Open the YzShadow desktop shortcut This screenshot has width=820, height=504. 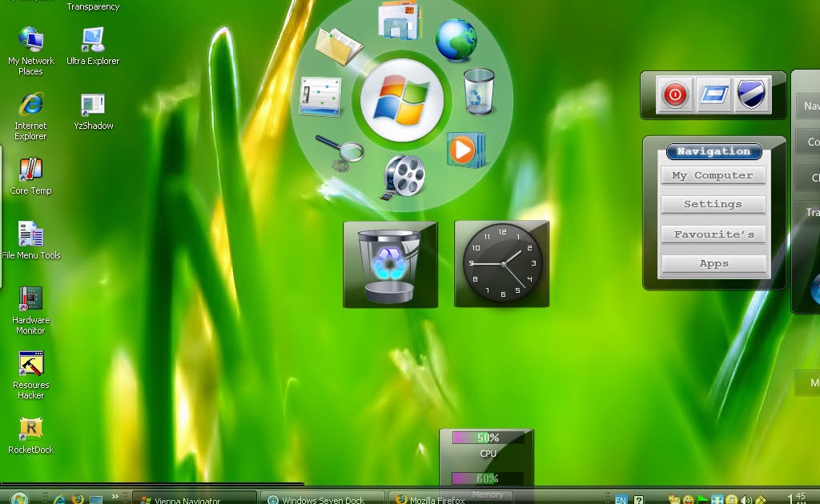pos(93,110)
